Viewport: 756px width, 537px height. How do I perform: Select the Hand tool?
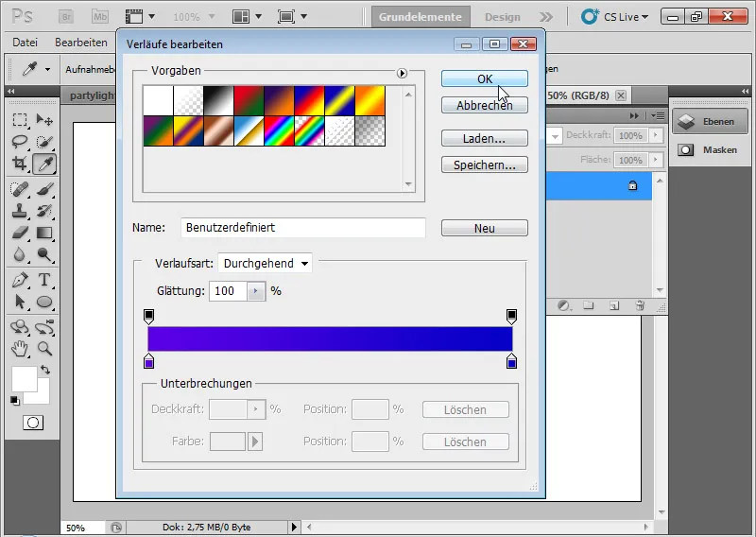coord(20,348)
